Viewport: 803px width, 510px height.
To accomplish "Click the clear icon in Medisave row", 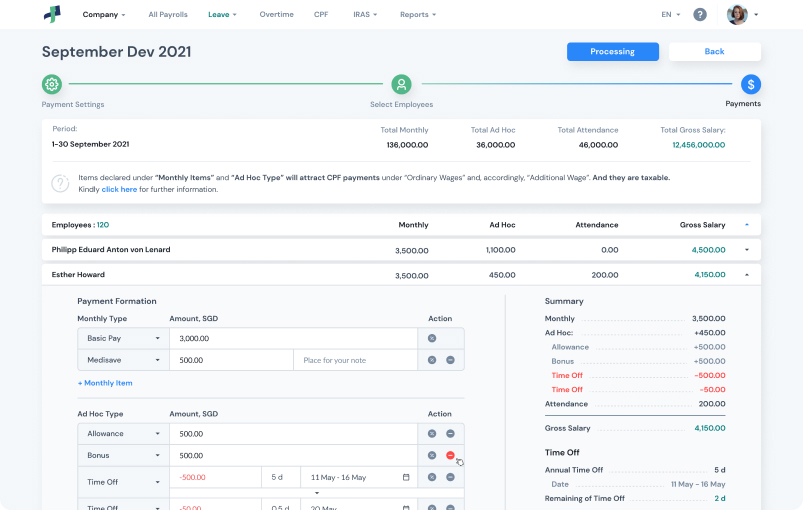I will pos(432,360).
